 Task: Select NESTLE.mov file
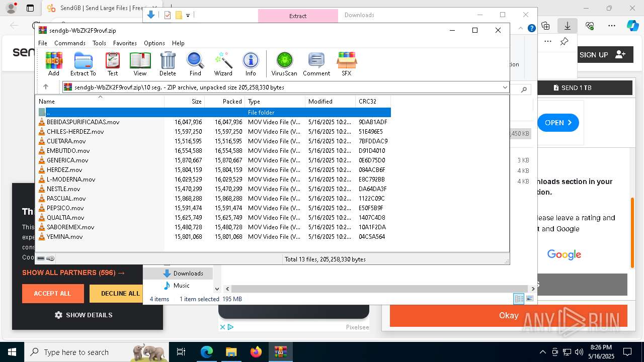coord(214,189)
